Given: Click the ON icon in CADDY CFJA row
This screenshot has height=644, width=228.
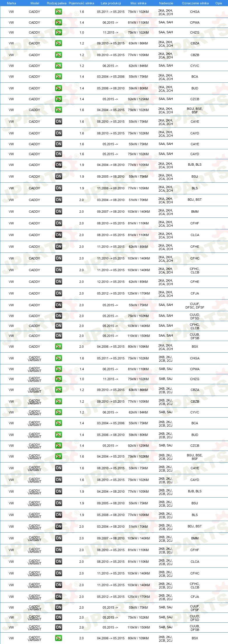Looking at the screenshot, I should point(59,293).
